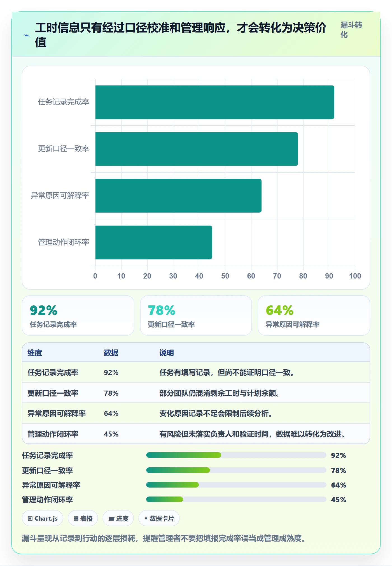Image resolution: width=392 pixels, height=566 pixels.
Task: Click the 表格 tag chip
Action: coord(83,518)
